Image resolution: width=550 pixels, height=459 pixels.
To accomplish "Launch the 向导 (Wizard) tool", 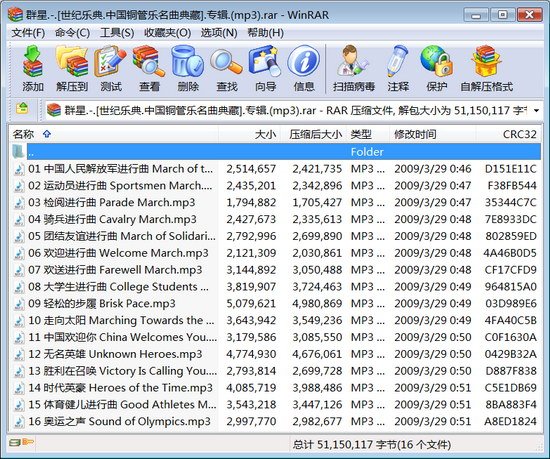I will (x=266, y=68).
